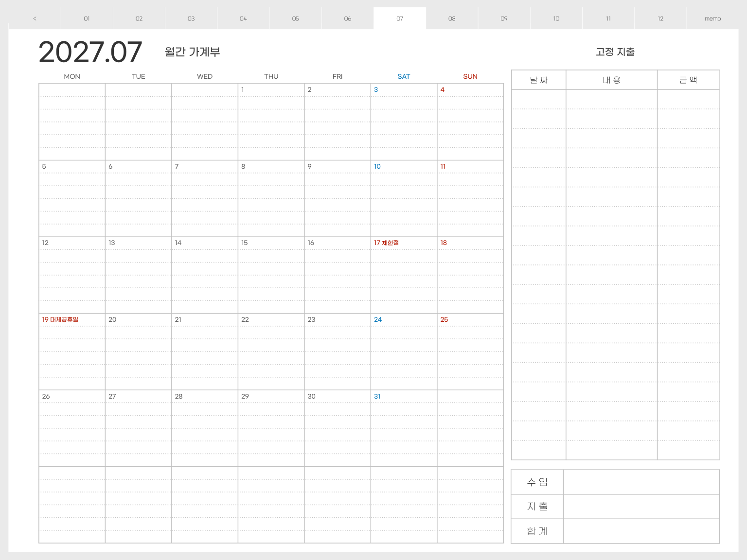Click date 15 in the calendar
This screenshot has height=560, width=747.
(245, 243)
